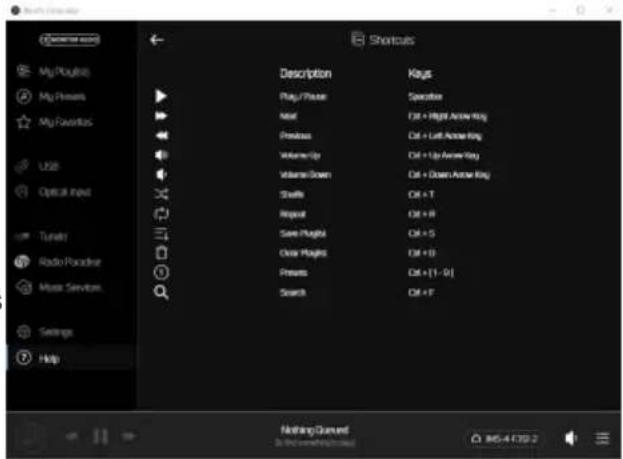Viewport: 623px width, 459px height.
Task: Click the Volume Up description
Action: [x=300, y=155]
